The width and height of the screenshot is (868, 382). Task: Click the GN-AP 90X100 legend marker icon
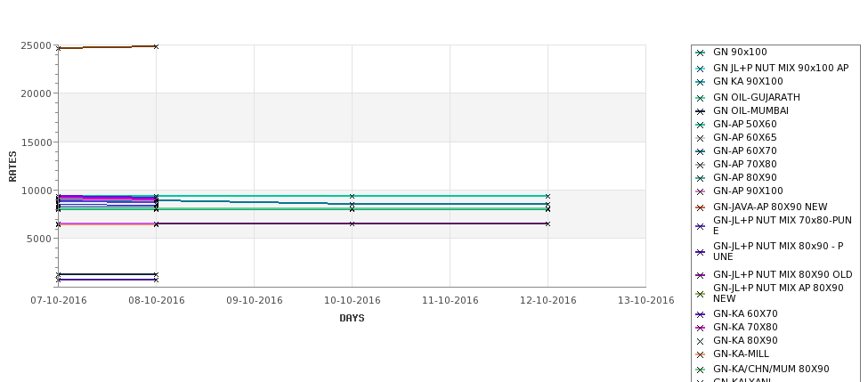(x=701, y=191)
